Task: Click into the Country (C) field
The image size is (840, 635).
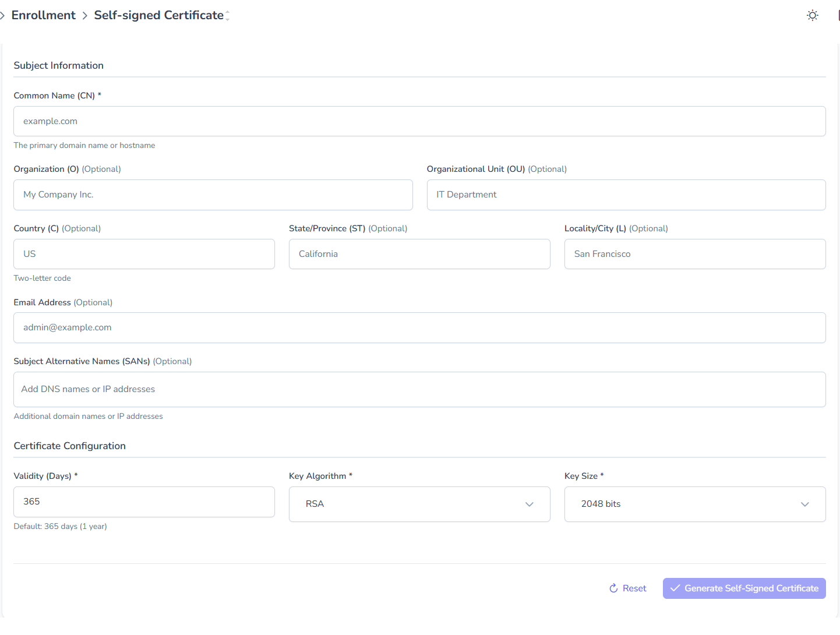Action: 144,254
